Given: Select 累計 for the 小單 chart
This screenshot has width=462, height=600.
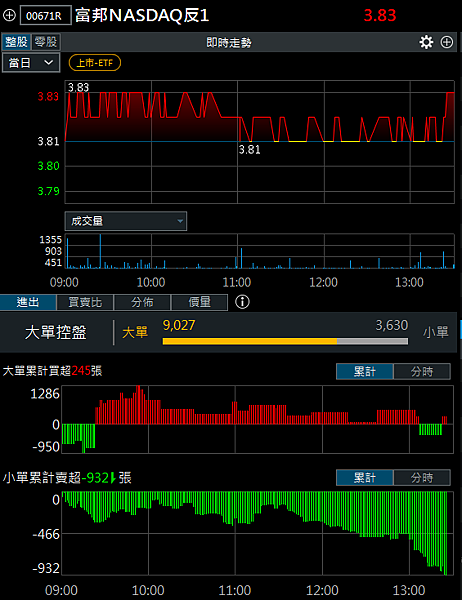Looking at the screenshot, I should click(365, 478).
